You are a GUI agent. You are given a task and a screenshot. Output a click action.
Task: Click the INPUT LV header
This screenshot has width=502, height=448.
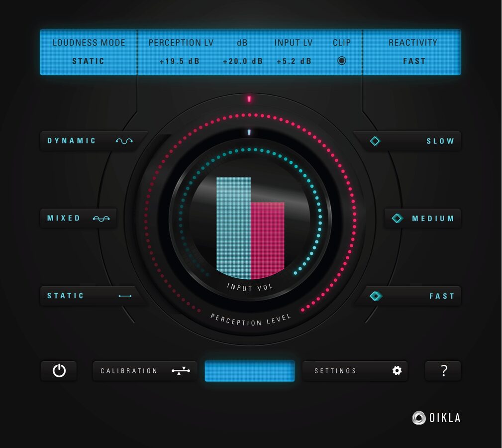click(293, 43)
